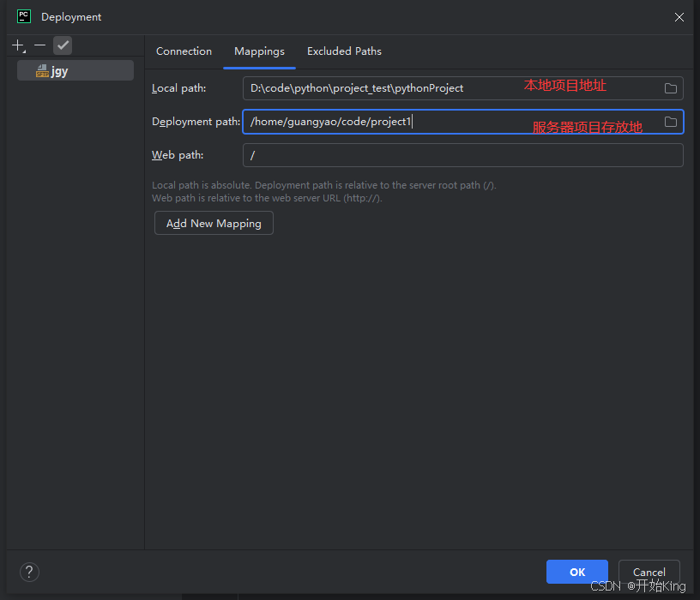Image resolution: width=700 pixels, height=600 pixels.
Task: Click the Web path input field
Action: point(463,155)
